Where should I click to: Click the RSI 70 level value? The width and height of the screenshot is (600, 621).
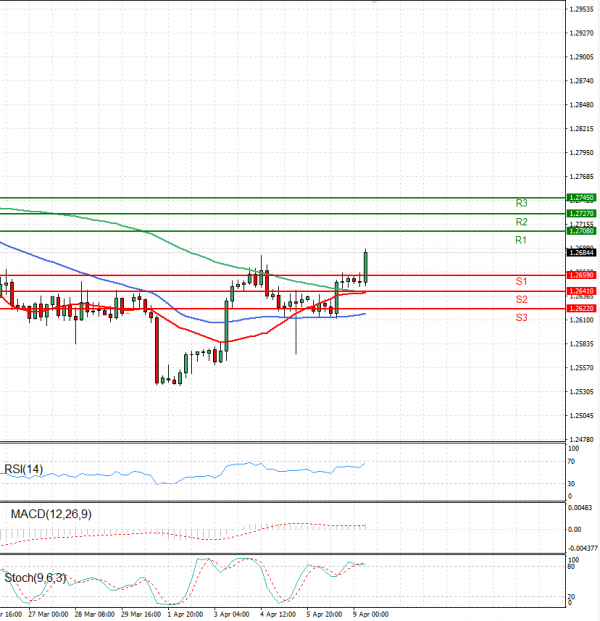point(571,461)
